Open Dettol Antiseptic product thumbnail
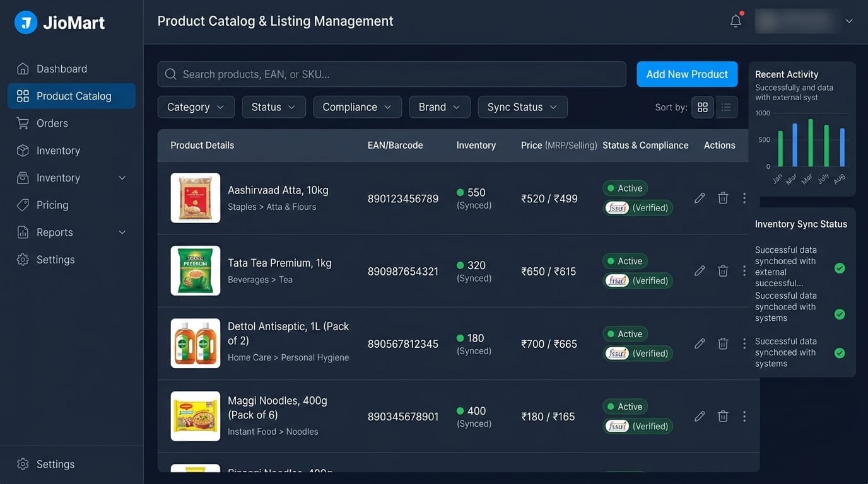 (196, 343)
